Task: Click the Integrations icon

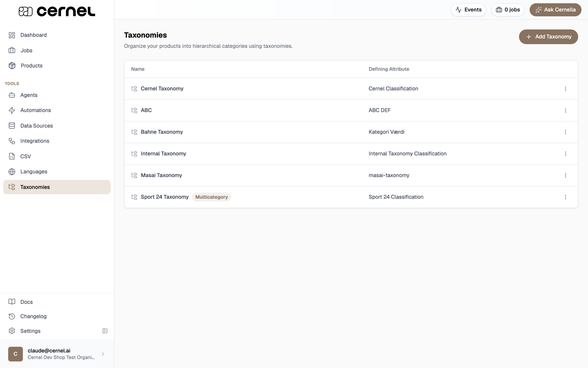Action: click(12, 141)
